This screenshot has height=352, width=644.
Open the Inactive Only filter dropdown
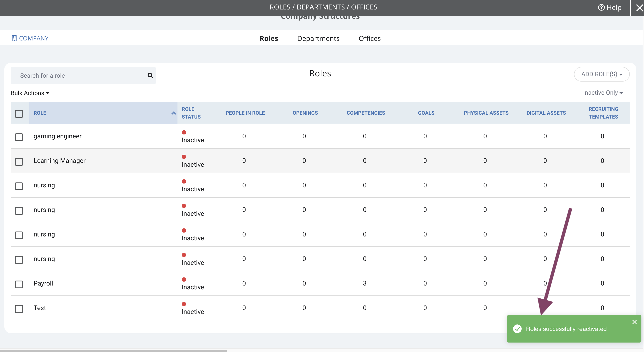(603, 93)
